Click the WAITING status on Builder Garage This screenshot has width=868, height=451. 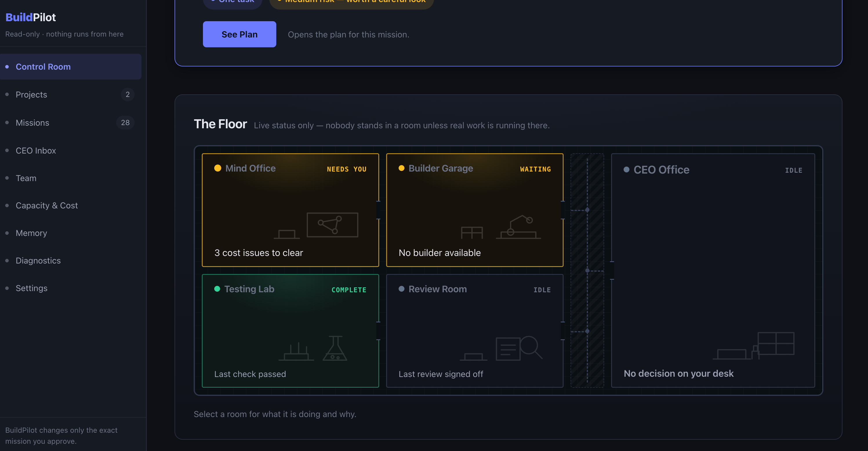coord(535,169)
